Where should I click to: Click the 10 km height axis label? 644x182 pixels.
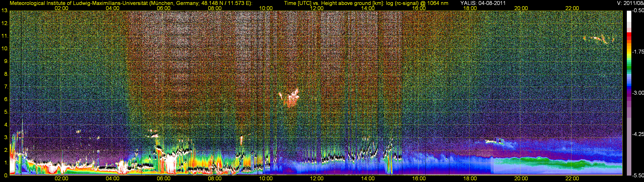[5, 49]
